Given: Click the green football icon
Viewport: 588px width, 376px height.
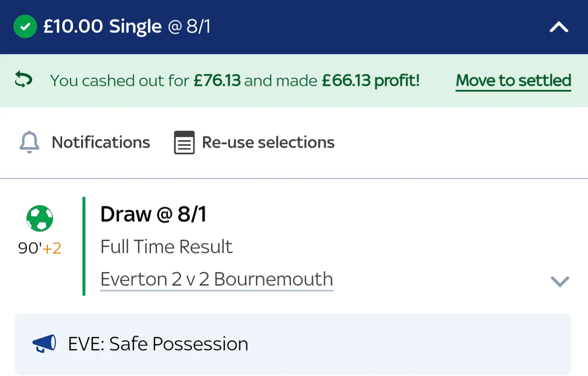Looking at the screenshot, I should [x=40, y=218].
